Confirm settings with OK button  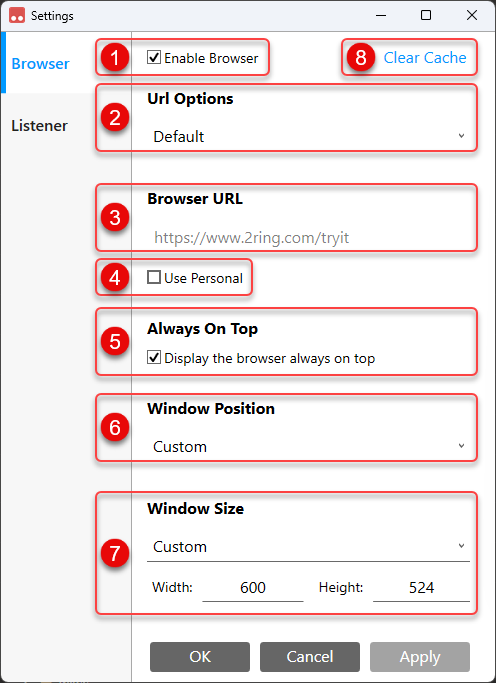tap(200, 656)
